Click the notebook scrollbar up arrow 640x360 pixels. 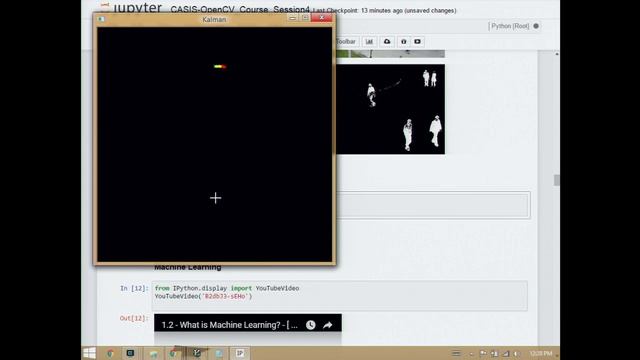tap(557, 54)
